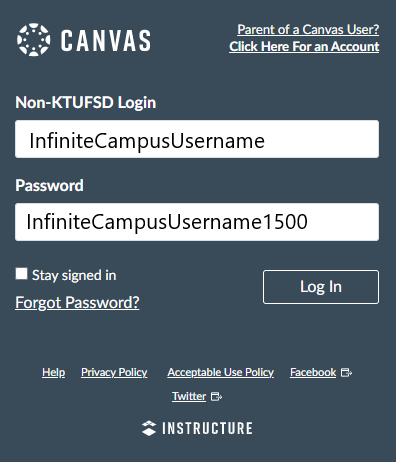Open the Acceptable Use Policy link
Screen dimensions: 396x462
[221, 372]
